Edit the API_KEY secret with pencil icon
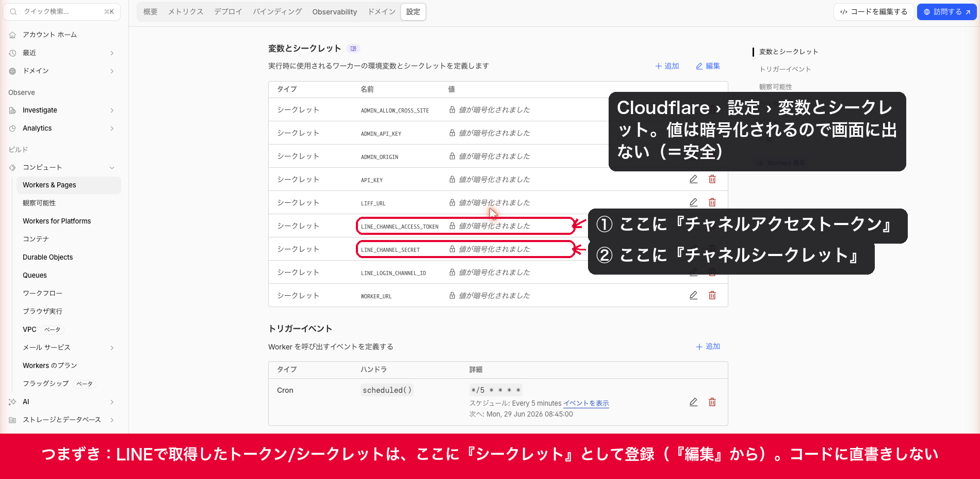The image size is (980, 479). [694, 179]
